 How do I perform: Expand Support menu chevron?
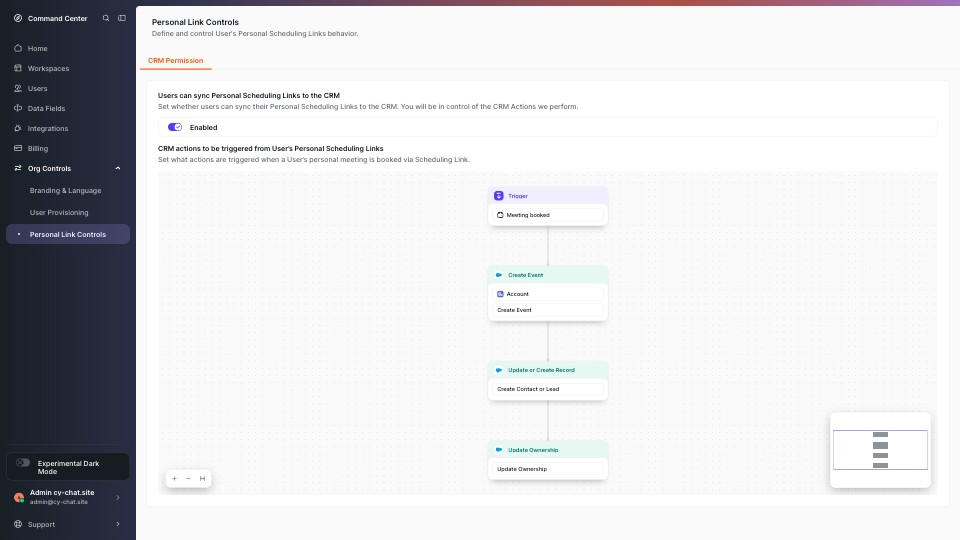tap(118, 524)
